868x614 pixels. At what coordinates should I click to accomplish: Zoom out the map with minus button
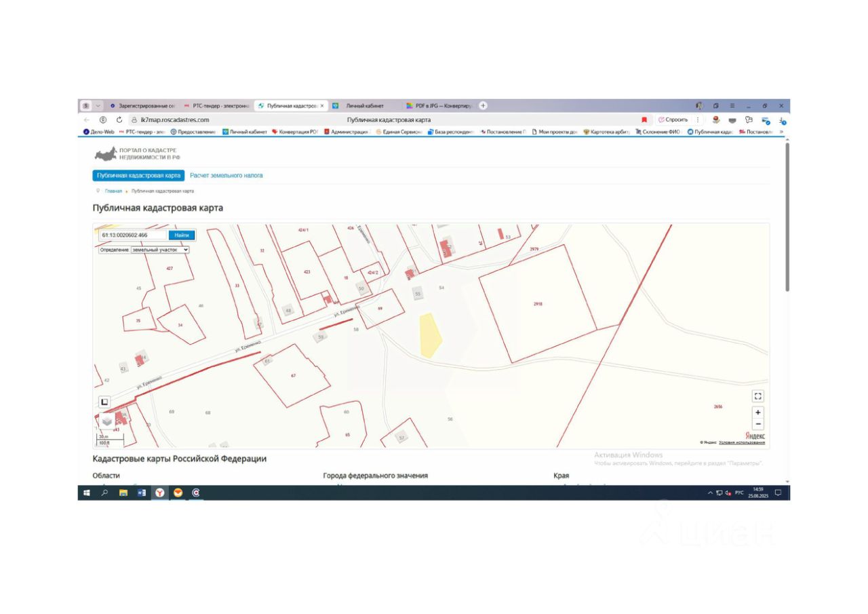click(x=758, y=424)
